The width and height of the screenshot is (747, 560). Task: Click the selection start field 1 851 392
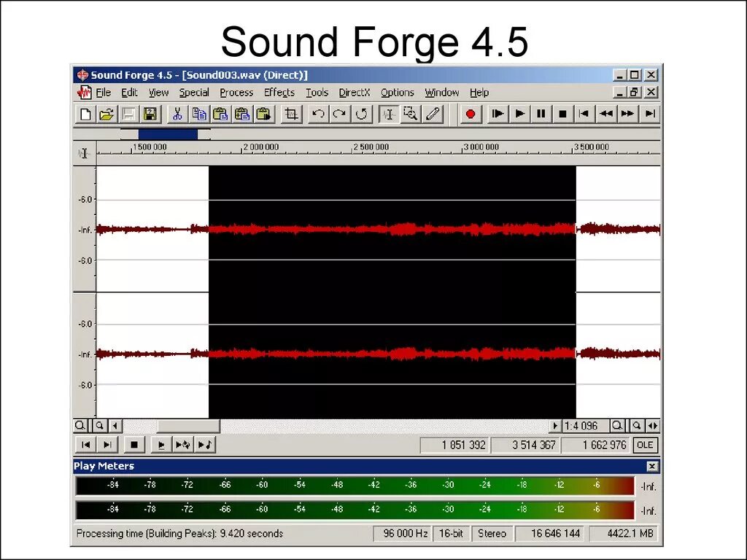455,445
